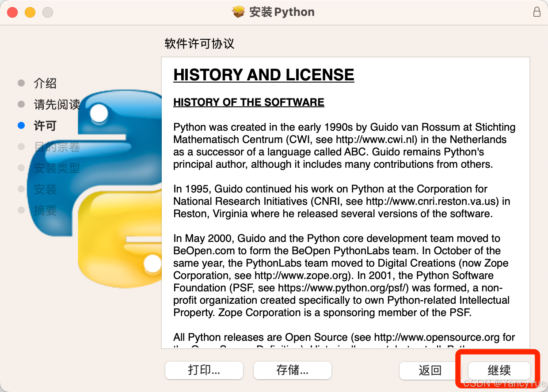Click the 返回 (Go Back) button
This screenshot has width=548, height=392.
[x=430, y=370]
